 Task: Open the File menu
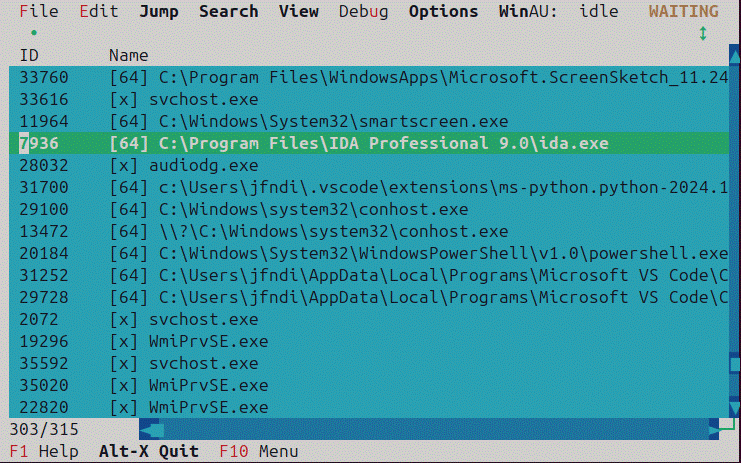click(x=39, y=12)
